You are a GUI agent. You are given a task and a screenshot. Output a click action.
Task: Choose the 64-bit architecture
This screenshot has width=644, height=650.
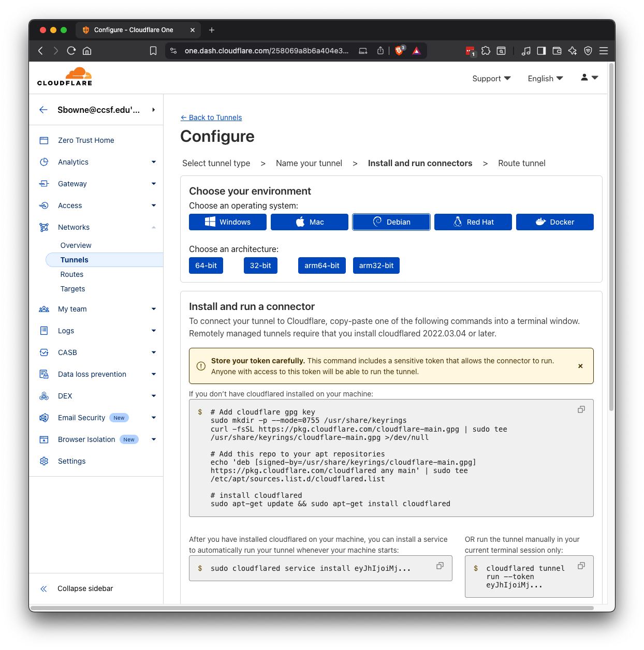[206, 265]
